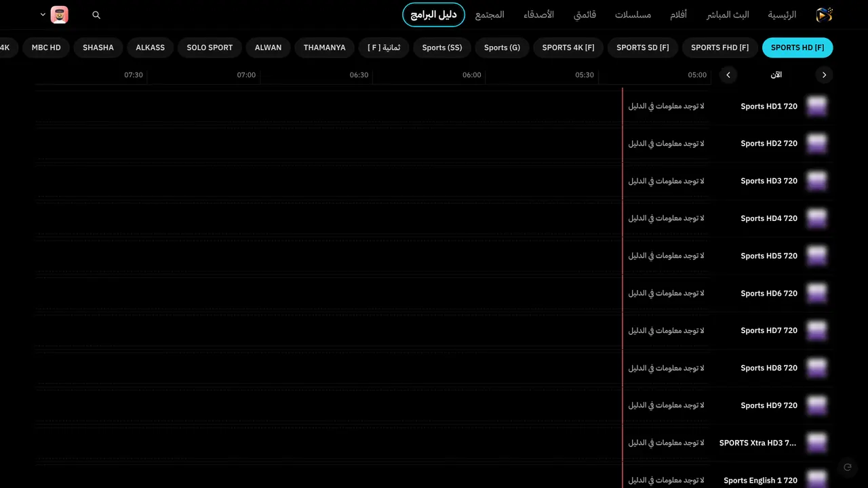Select Sports (SS) category chip
The width and height of the screenshot is (868, 488).
click(x=442, y=47)
